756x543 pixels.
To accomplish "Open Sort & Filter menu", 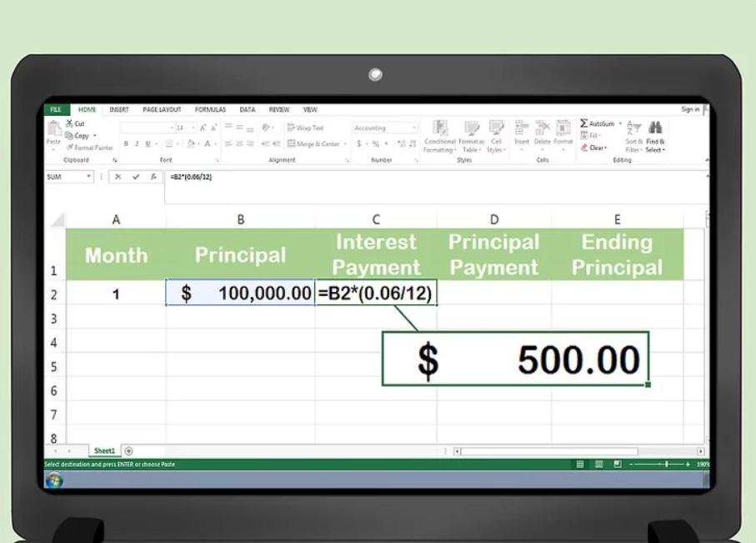I will (633, 136).
